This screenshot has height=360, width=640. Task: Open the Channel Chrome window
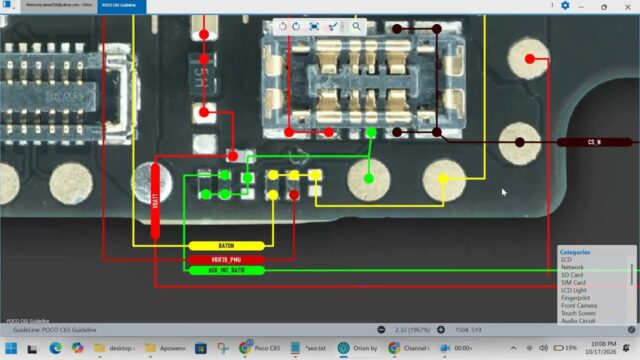coord(409,348)
